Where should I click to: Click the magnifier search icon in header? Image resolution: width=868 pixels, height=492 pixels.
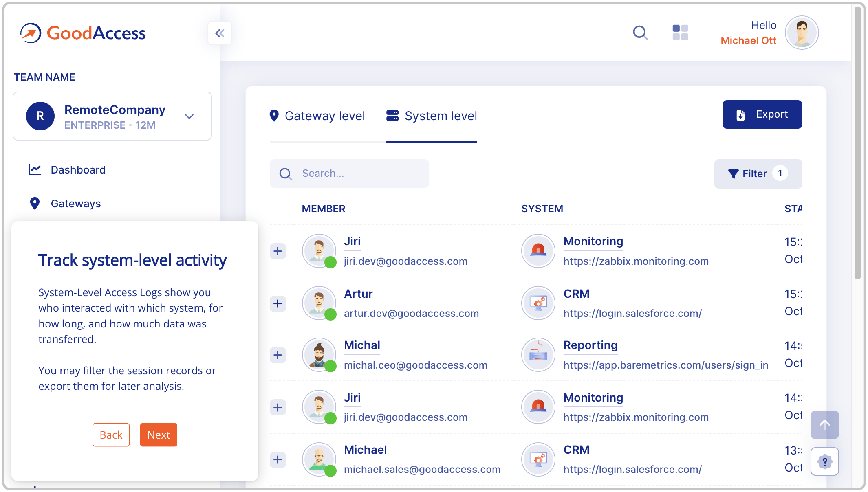pyautogui.click(x=640, y=33)
